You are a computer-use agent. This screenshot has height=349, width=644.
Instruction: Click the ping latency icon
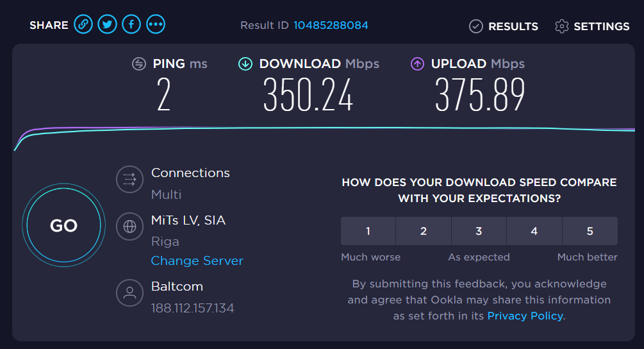(139, 64)
